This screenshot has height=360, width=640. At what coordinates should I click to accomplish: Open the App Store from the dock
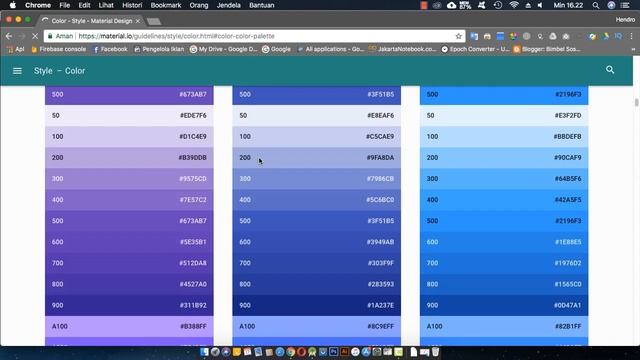[366, 352]
